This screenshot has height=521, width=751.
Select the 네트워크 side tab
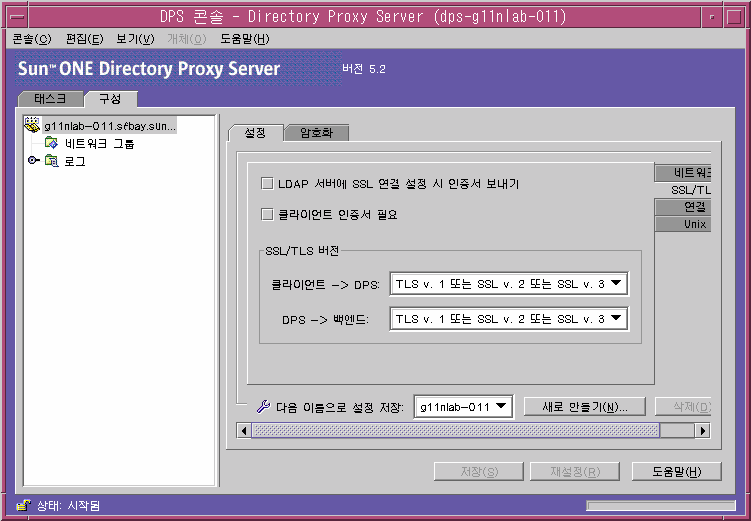pyautogui.click(x=683, y=173)
